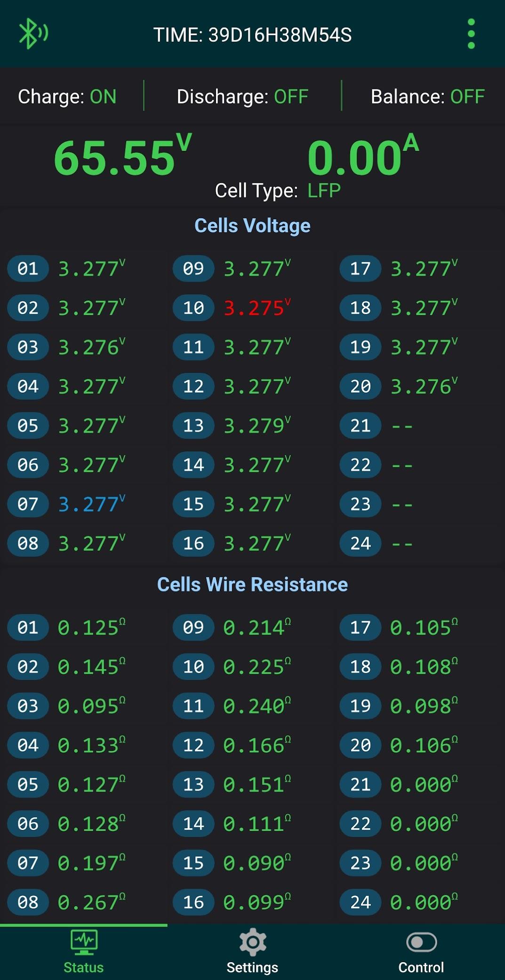Tap the Bluetooth connection icon

pos(32,34)
